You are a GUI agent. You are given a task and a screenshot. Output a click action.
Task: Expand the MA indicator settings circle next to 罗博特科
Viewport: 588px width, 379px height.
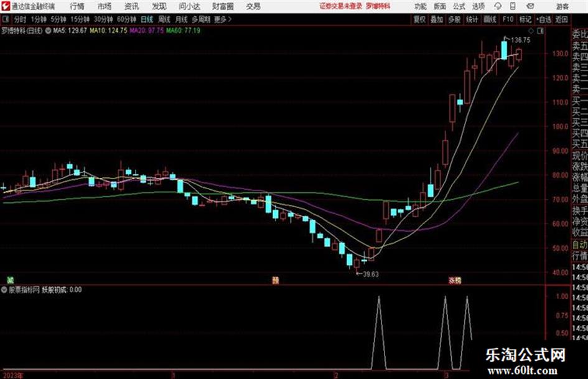click(48, 30)
